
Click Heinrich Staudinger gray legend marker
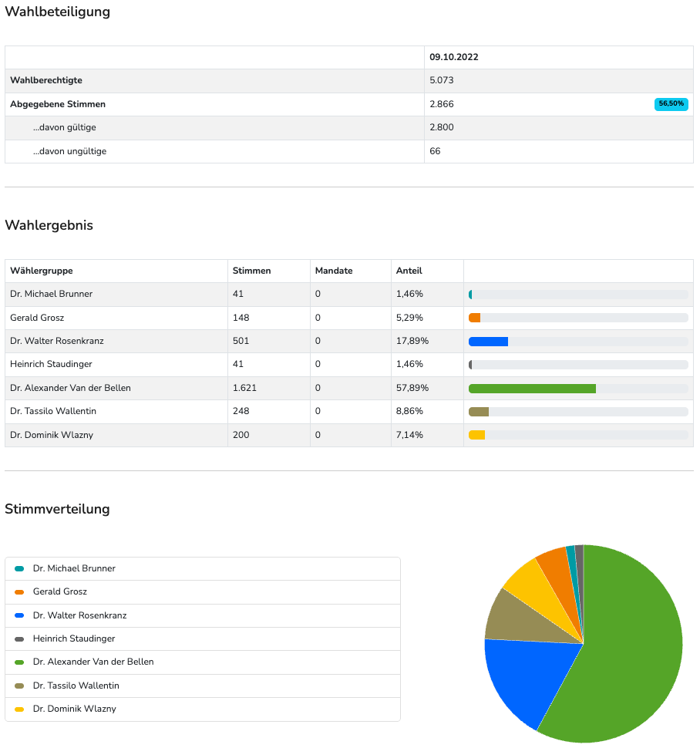19,638
